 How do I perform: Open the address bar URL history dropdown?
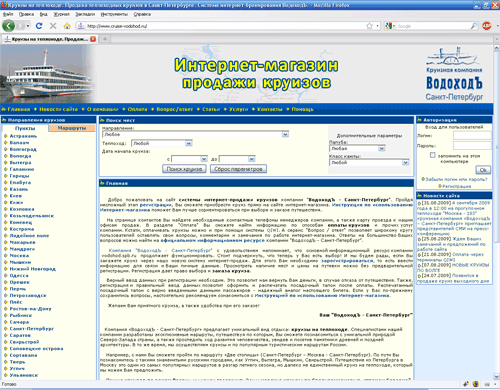tap(377, 26)
